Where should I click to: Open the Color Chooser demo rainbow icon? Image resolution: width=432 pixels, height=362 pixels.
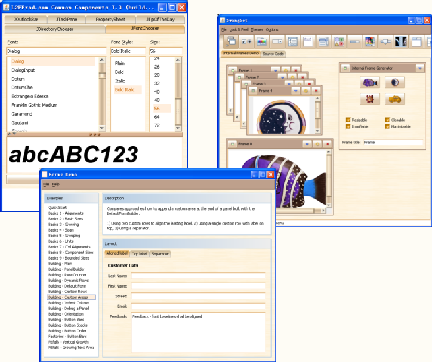click(x=262, y=42)
